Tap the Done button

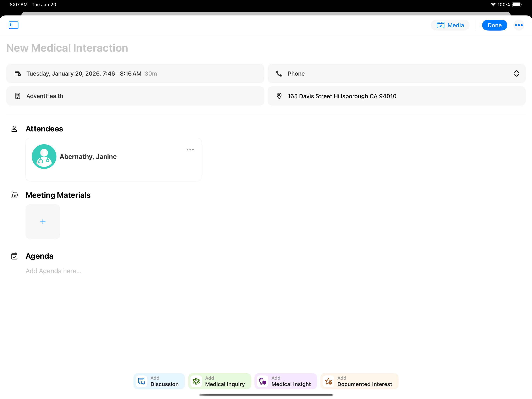click(x=494, y=25)
